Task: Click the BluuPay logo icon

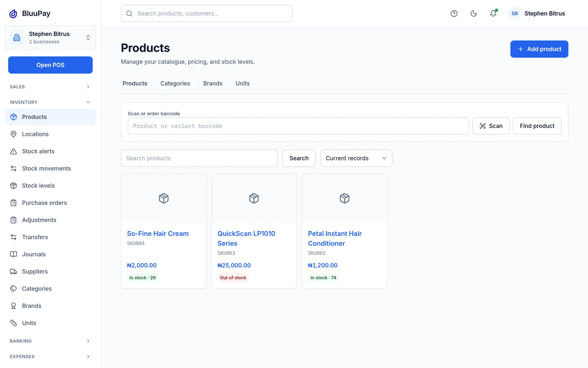Action: (13, 13)
